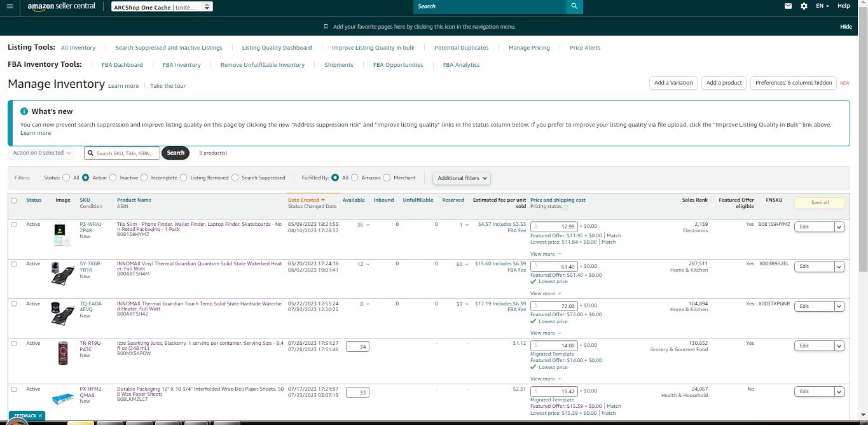Filter Fulfilled By Merchant
Viewport: 868px width, 425px height.
pyautogui.click(x=387, y=178)
